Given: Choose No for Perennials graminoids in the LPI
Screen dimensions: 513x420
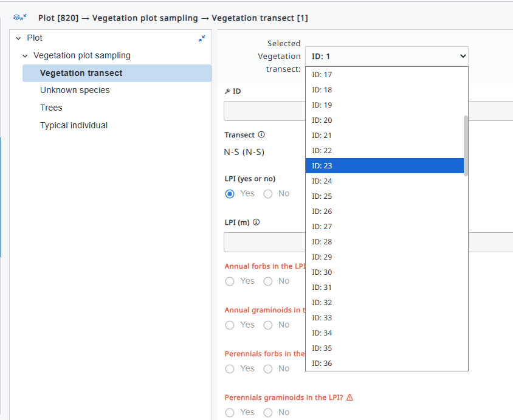Looking at the screenshot, I should pos(268,413).
